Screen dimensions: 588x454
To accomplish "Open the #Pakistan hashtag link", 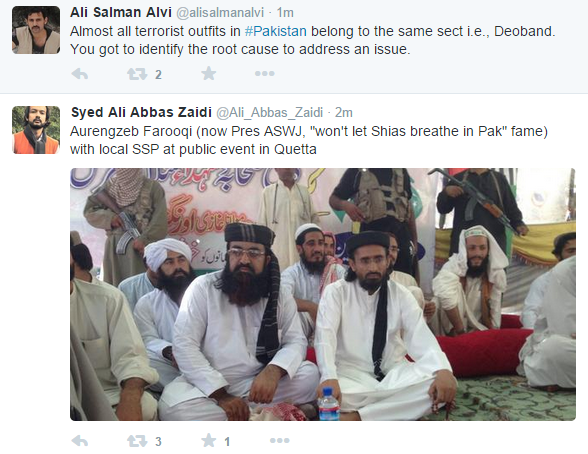I will pyautogui.click(x=276, y=31).
